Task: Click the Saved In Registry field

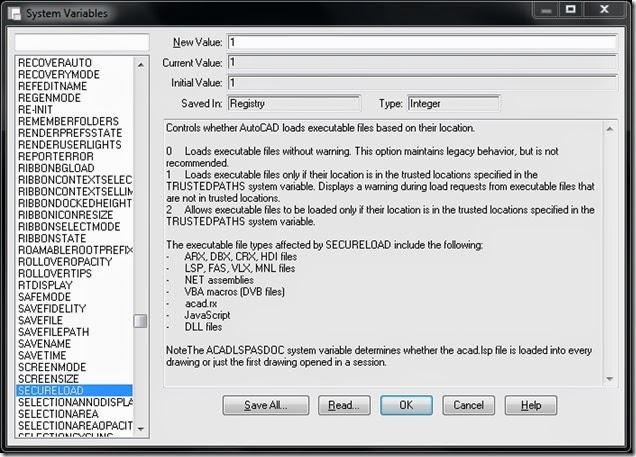Action: pos(294,103)
